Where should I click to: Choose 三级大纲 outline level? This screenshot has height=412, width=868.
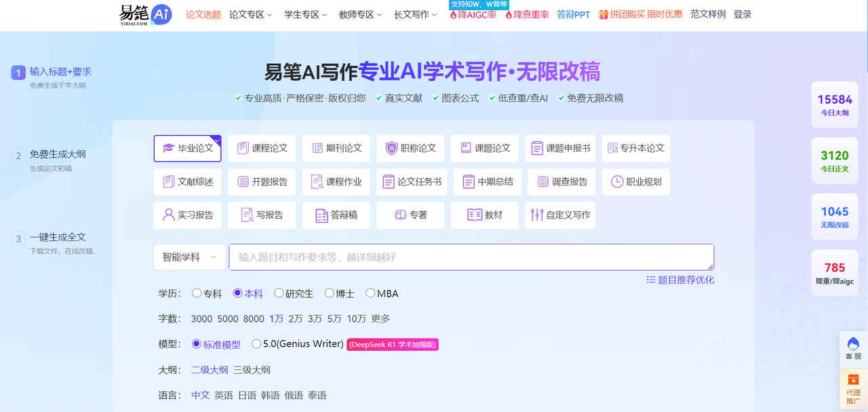pyautogui.click(x=252, y=370)
